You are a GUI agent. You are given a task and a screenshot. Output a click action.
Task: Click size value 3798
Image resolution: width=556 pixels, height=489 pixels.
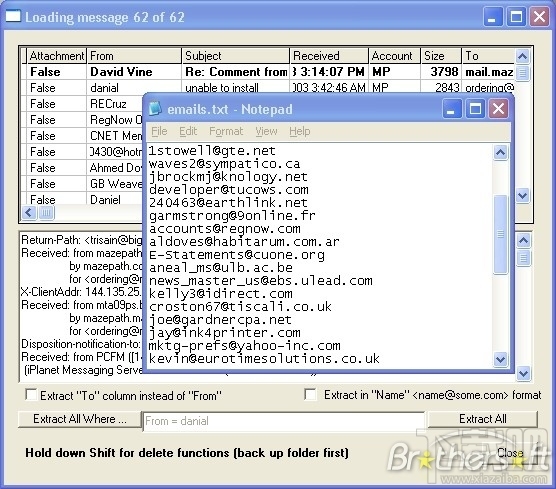click(x=444, y=72)
